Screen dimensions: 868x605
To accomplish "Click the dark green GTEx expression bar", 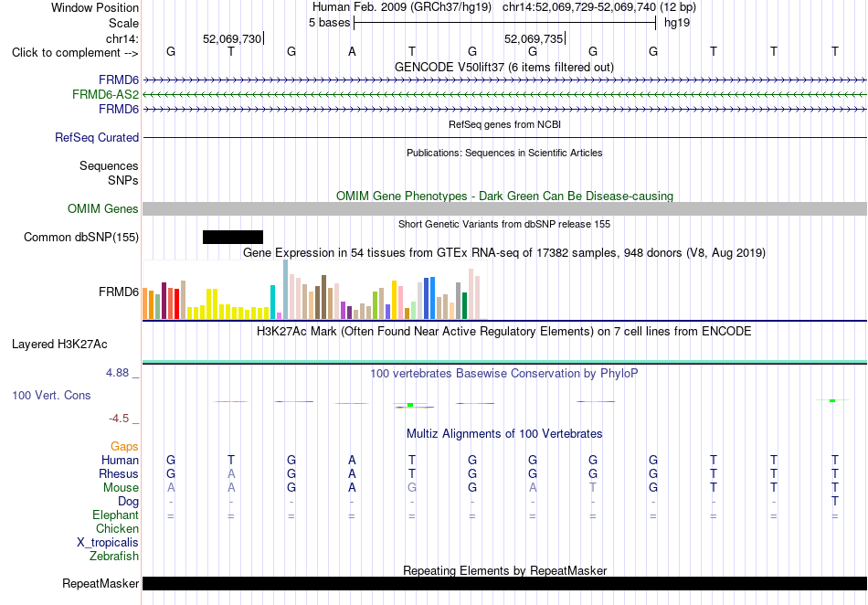I will (464, 305).
